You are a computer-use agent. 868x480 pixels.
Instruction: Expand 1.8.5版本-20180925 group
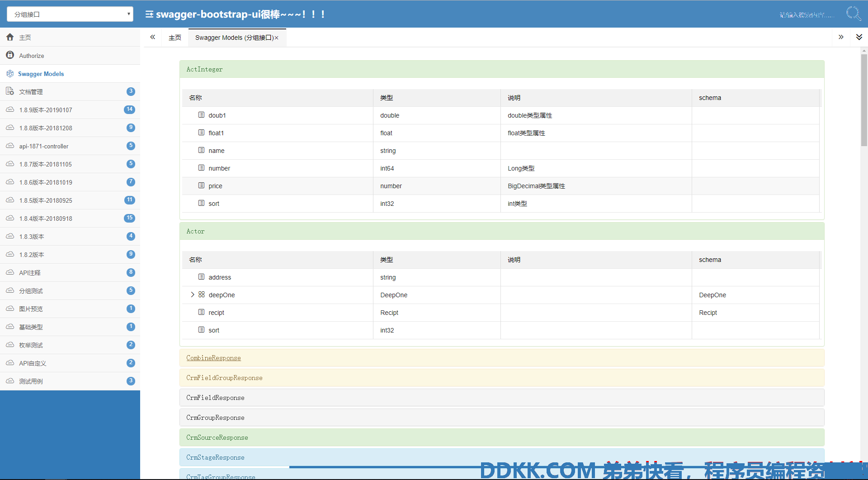pyautogui.click(x=70, y=200)
